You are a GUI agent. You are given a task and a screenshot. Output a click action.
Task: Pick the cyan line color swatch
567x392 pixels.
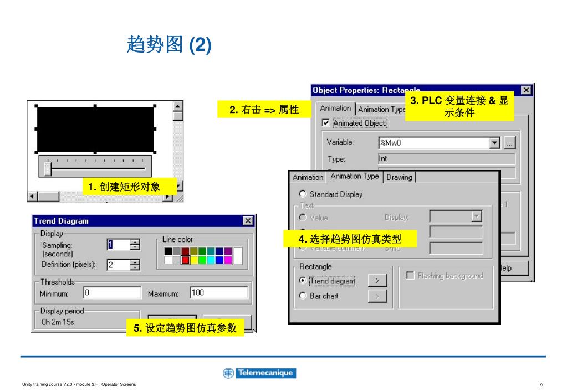coord(211,260)
